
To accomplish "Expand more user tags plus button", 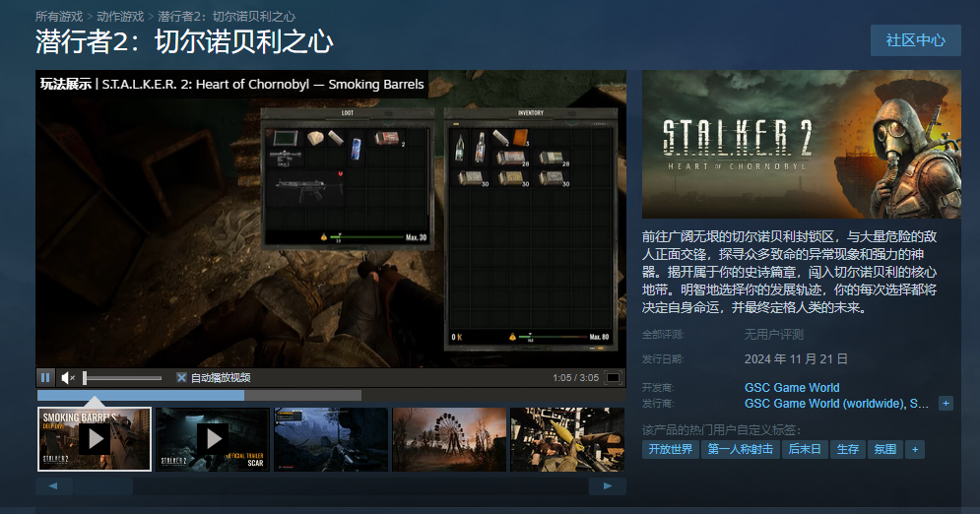I will 915,449.
